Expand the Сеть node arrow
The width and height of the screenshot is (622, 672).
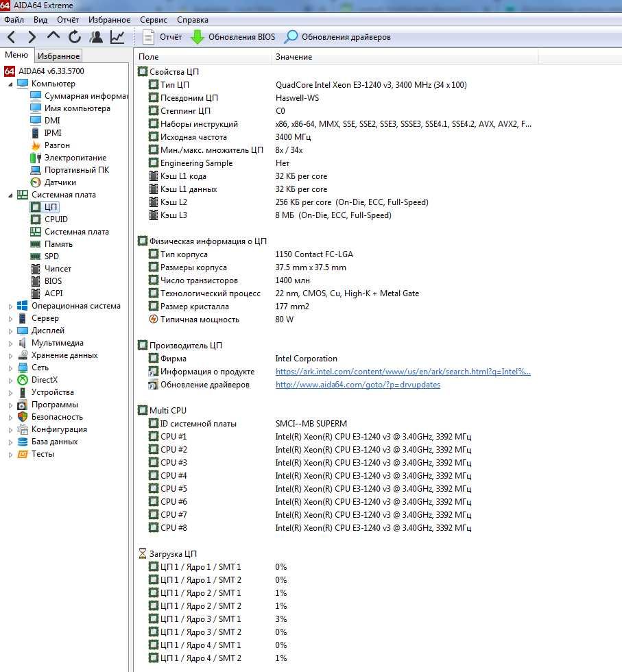click(10, 368)
